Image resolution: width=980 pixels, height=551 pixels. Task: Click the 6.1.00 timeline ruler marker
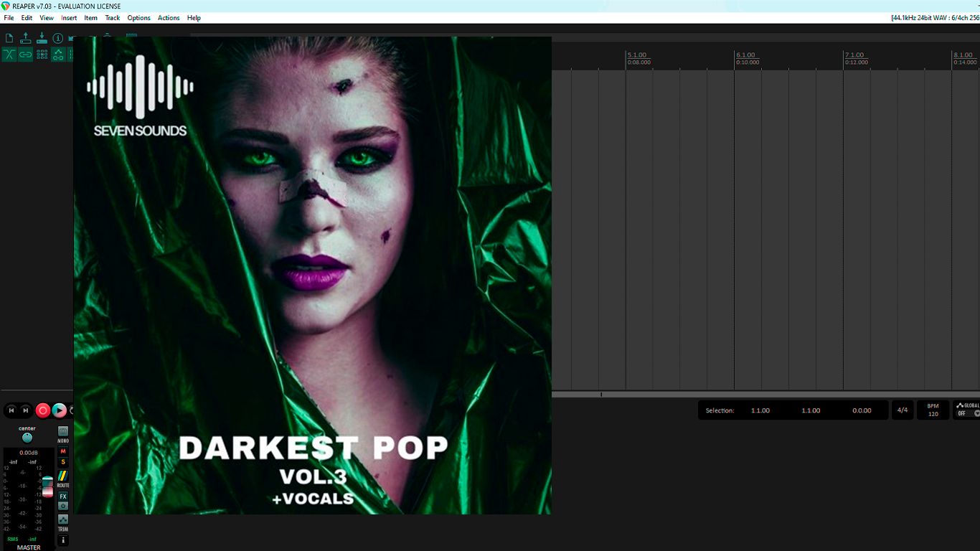(746, 55)
